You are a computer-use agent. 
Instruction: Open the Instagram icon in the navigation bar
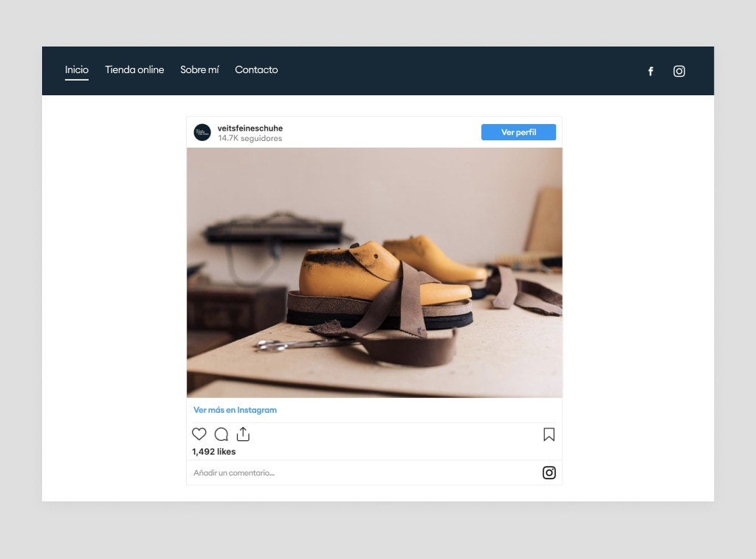coord(679,72)
